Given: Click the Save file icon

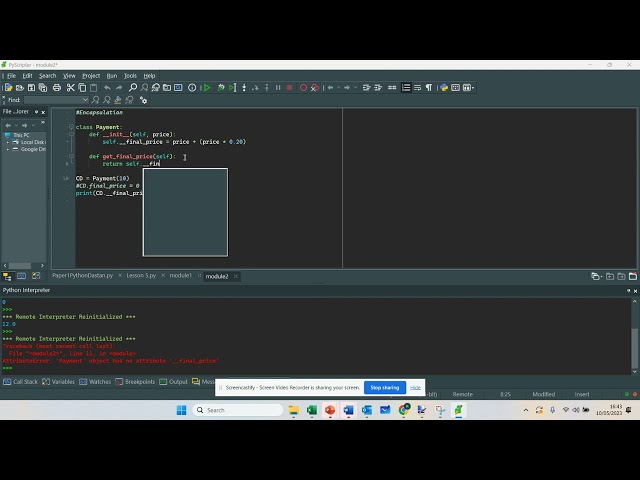Looking at the screenshot, I should pyautogui.click(x=31, y=88).
